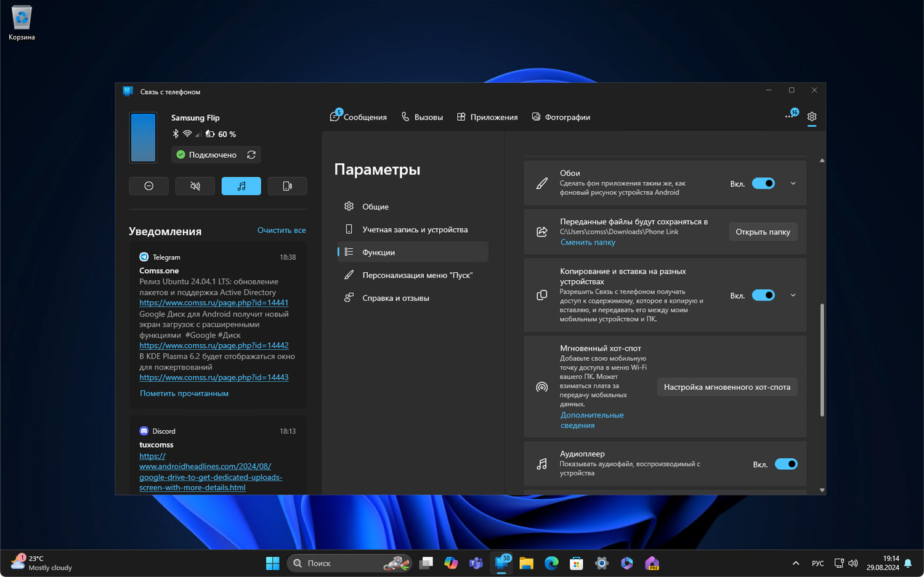Click the Comss.one notification title
This screenshot has width=924, height=577.
click(159, 270)
